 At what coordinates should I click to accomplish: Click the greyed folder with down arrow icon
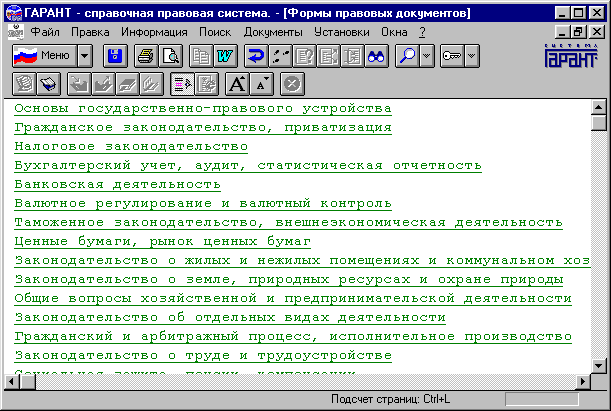point(79,84)
